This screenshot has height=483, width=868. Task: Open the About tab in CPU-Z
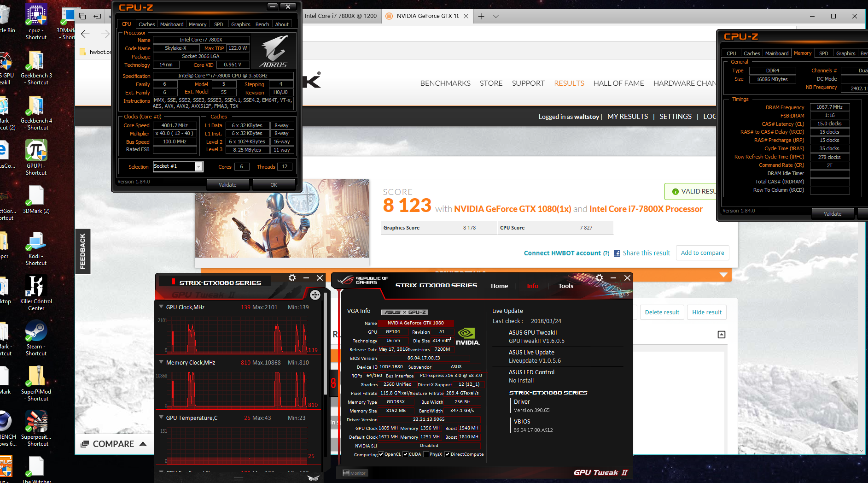pyautogui.click(x=282, y=24)
